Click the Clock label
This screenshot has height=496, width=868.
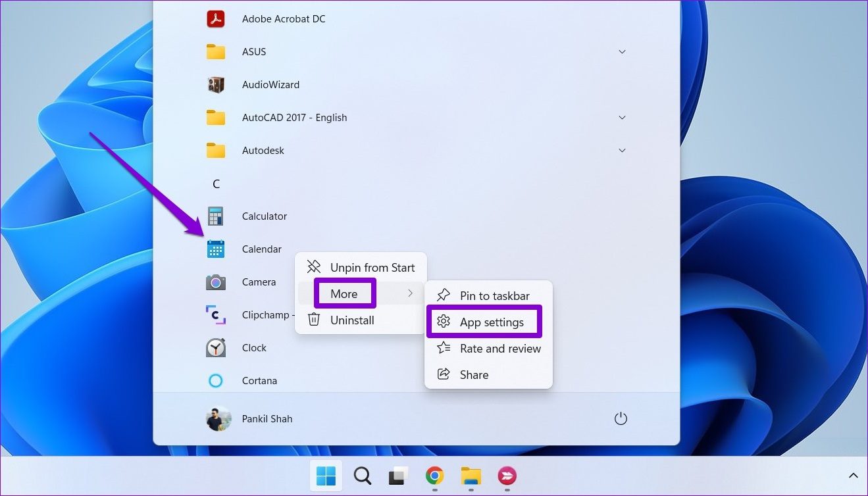click(254, 348)
